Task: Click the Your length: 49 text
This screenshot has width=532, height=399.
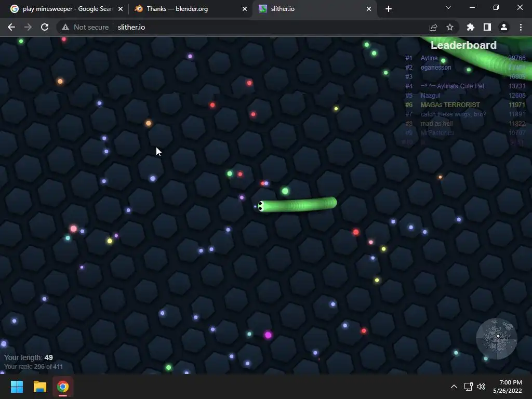Action: coord(29,357)
